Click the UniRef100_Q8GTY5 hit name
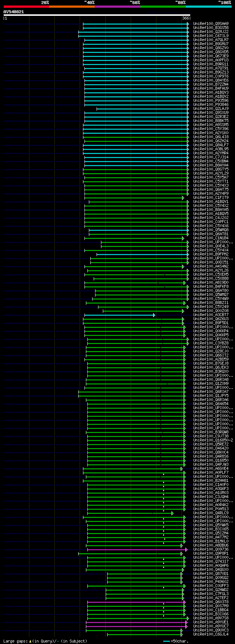The height and width of the screenshot is (644, 235). pos(211,169)
